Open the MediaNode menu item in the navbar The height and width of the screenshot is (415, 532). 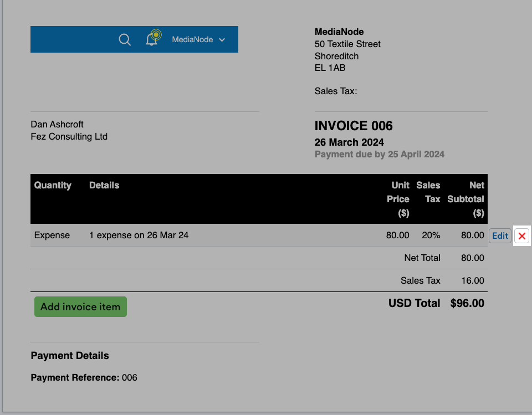point(193,40)
